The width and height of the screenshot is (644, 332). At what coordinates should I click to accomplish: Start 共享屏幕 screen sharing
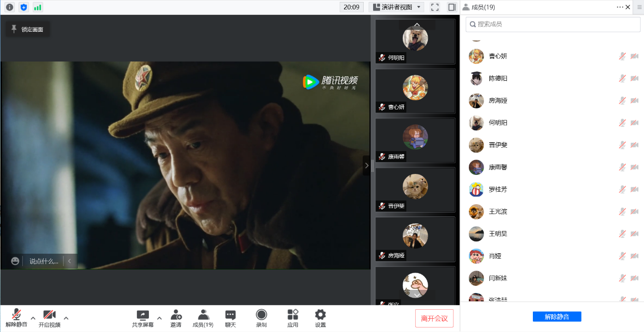[143, 318]
